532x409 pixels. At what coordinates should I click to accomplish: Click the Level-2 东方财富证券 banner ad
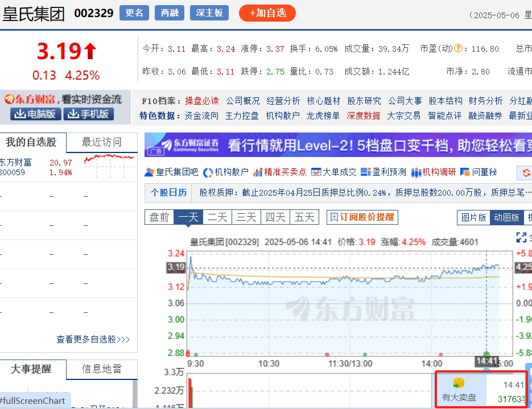(x=338, y=145)
